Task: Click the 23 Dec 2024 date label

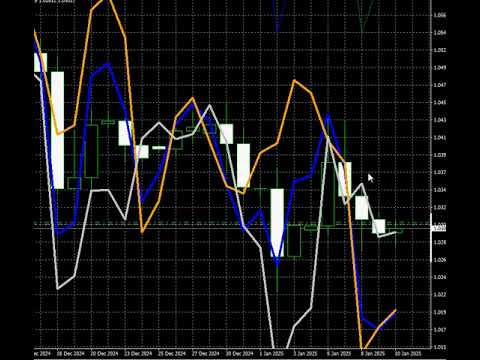Action: [138, 353]
